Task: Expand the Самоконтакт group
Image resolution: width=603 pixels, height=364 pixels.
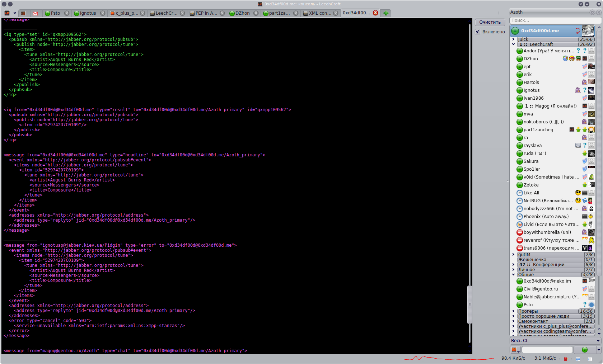Action: pyautogui.click(x=513, y=321)
